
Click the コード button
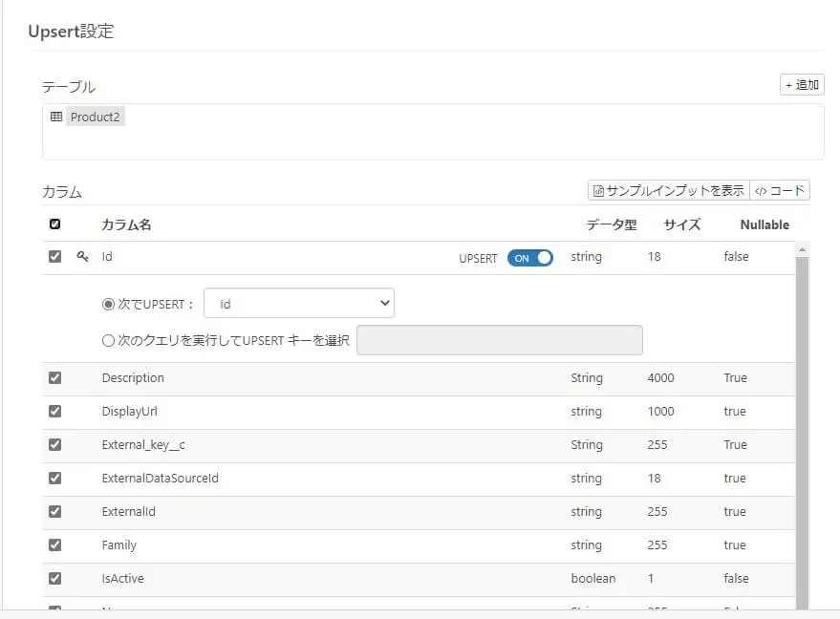(780, 190)
